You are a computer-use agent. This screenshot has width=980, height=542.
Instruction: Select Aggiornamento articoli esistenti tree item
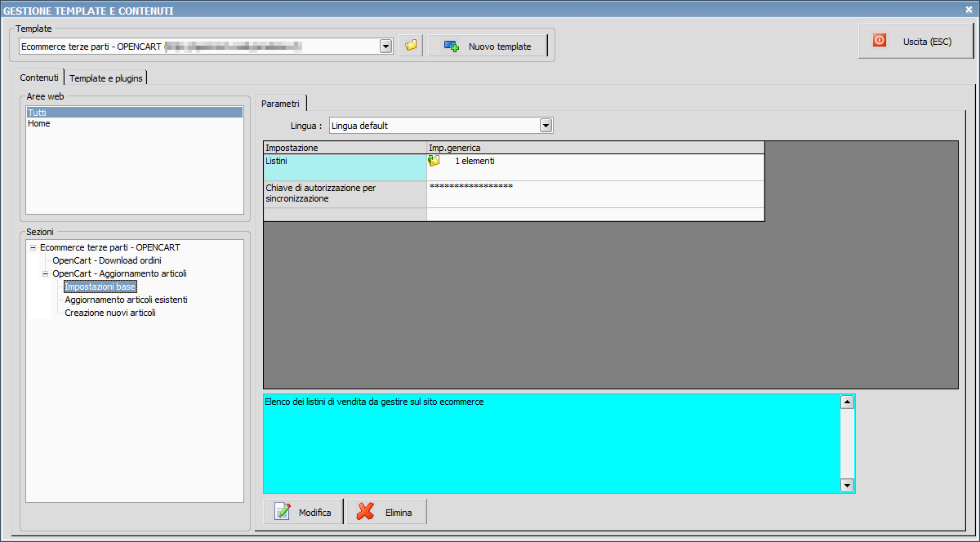pyautogui.click(x=127, y=300)
